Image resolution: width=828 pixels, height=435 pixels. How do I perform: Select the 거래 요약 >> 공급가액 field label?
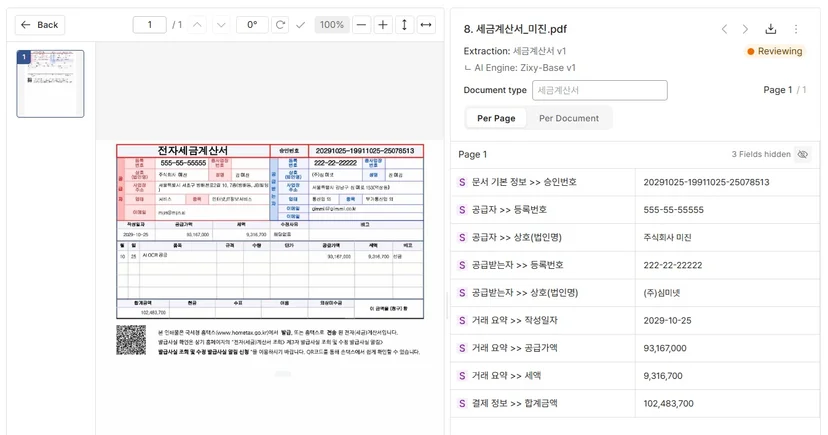click(x=514, y=348)
